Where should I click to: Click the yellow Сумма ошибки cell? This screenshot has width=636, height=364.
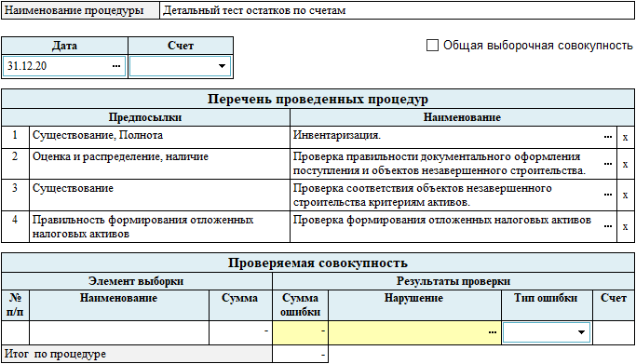coord(300,332)
